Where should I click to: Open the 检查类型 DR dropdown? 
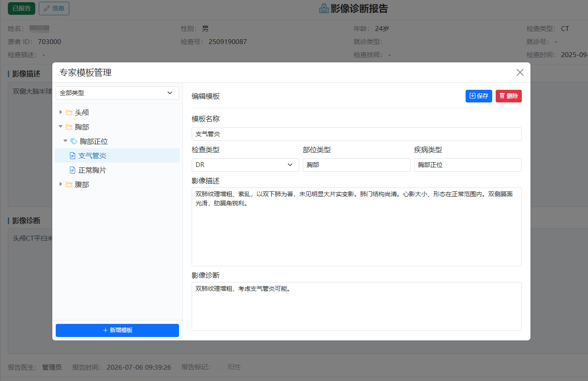pos(245,165)
